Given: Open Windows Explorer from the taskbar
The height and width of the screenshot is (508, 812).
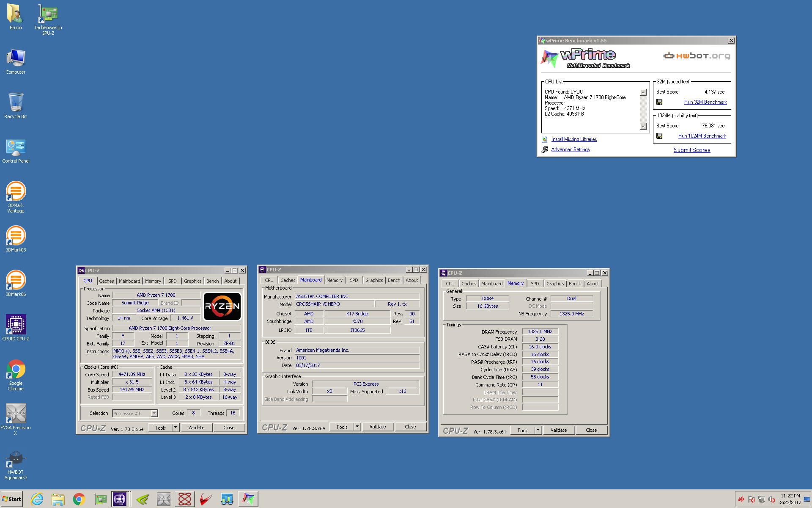Looking at the screenshot, I should point(58,499).
